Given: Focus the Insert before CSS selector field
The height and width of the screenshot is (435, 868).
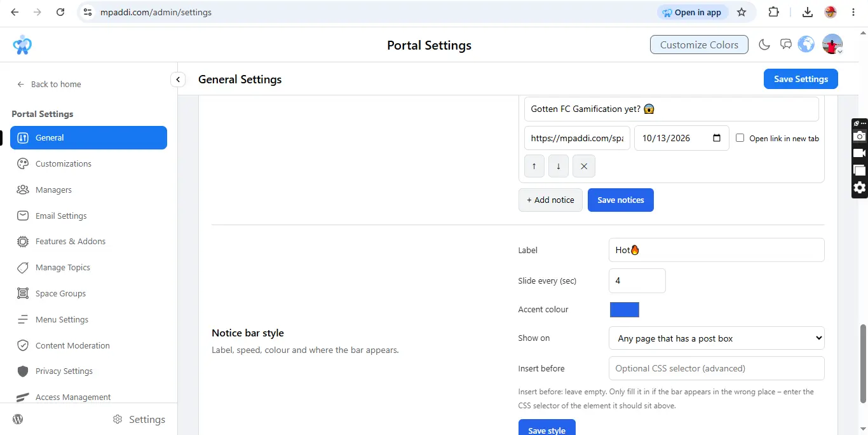Looking at the screenshot, I should click(716, 368).
